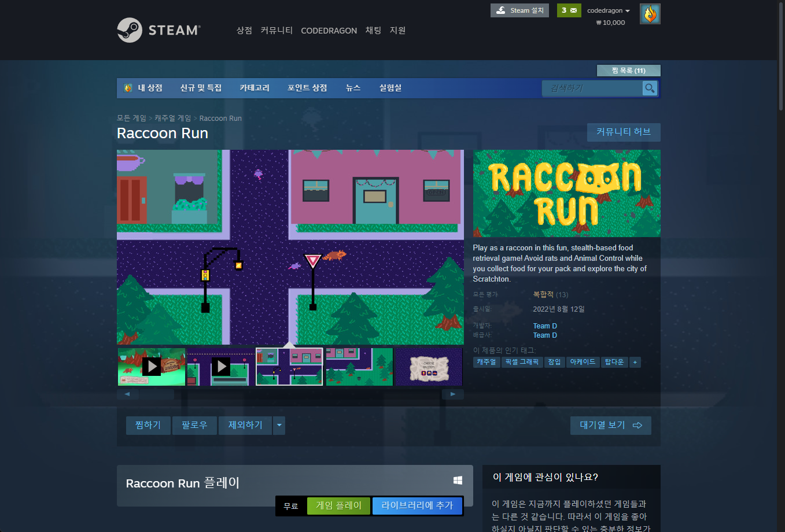Click the 제외하기 button
This screenshot has height=532, width=785.
pyautogui.click(x=245, y=426)
